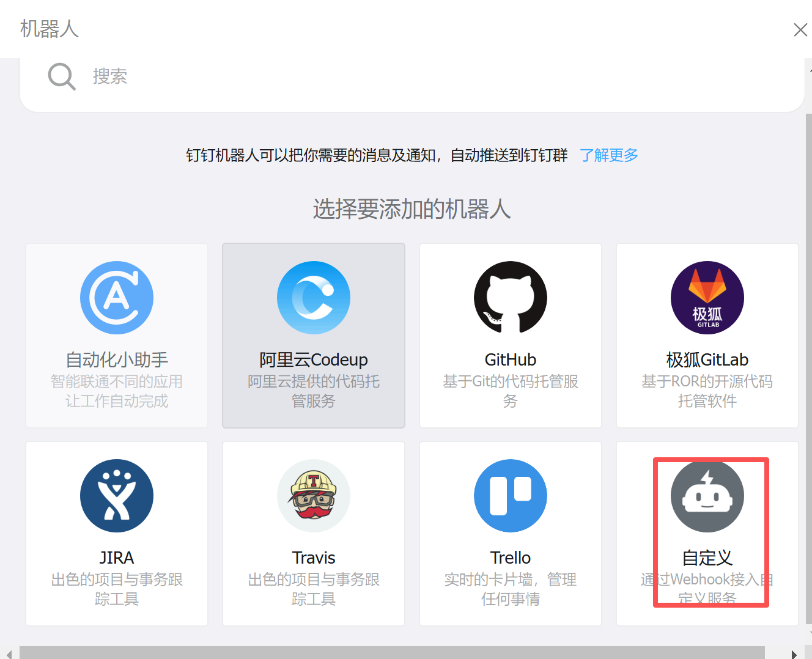Screen dimensions: 812x659
Task: Select the 自定义 webhook robot icon
Action: coord(707,496)
